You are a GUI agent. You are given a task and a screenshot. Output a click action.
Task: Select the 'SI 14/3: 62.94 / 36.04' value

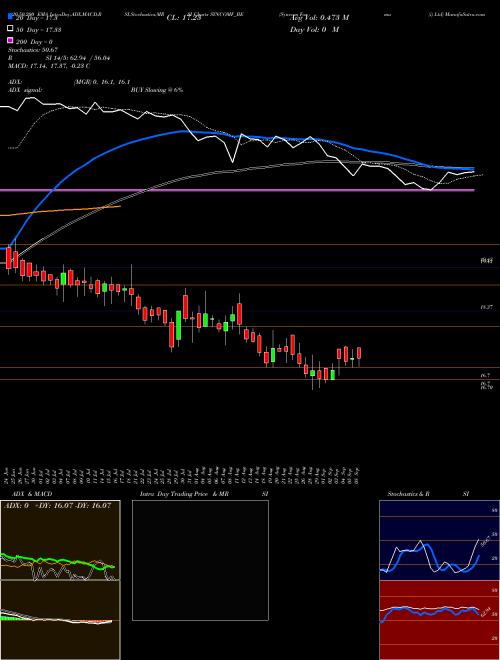coord(78,58)
